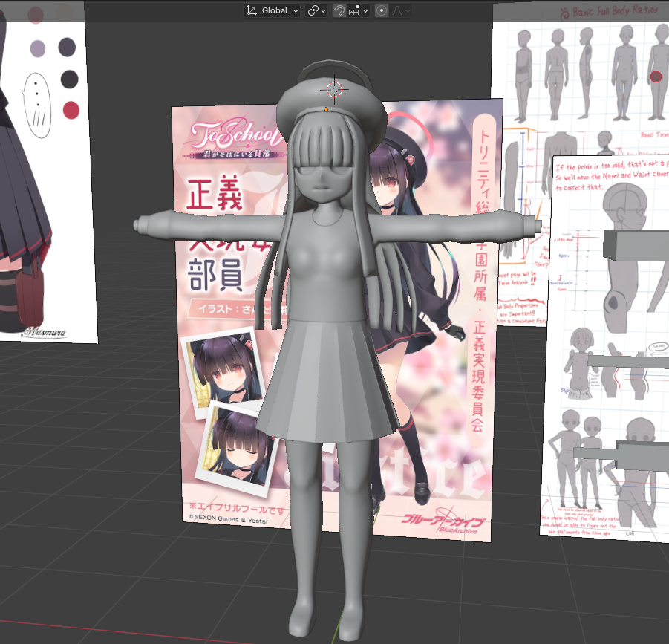Open the Global transform orientation dropdown
Viewport: 669px width, 644px height.
click(x=273, y=10)
